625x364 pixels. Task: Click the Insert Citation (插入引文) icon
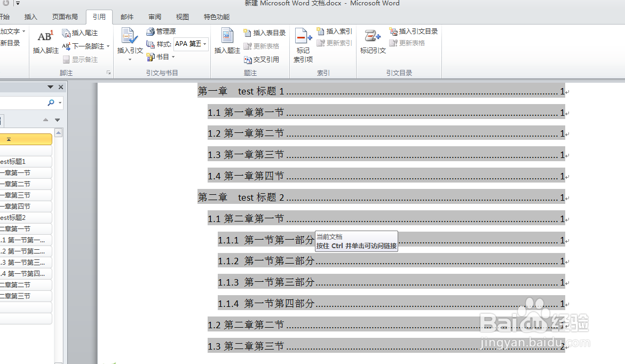130,36
